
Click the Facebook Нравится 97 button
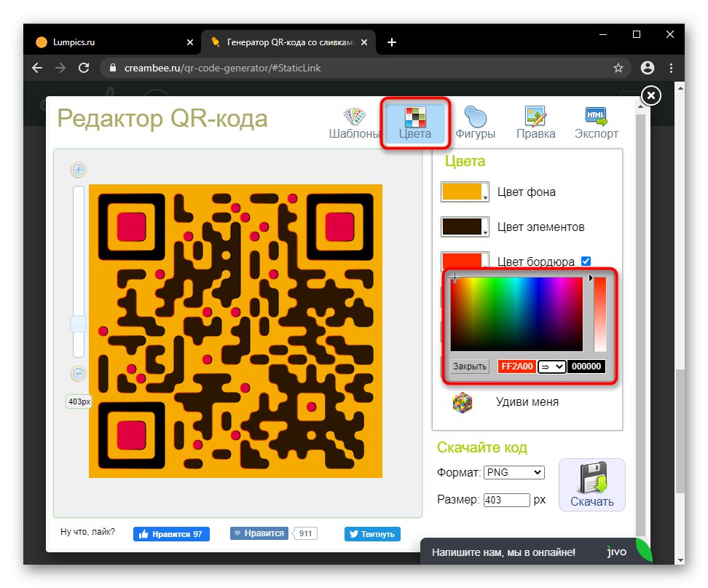pyautogui.click(x=171, y=534)
